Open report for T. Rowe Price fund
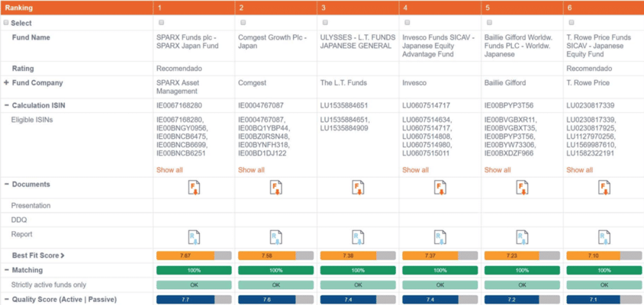This screenshot has height=305, width=644. 604,237
